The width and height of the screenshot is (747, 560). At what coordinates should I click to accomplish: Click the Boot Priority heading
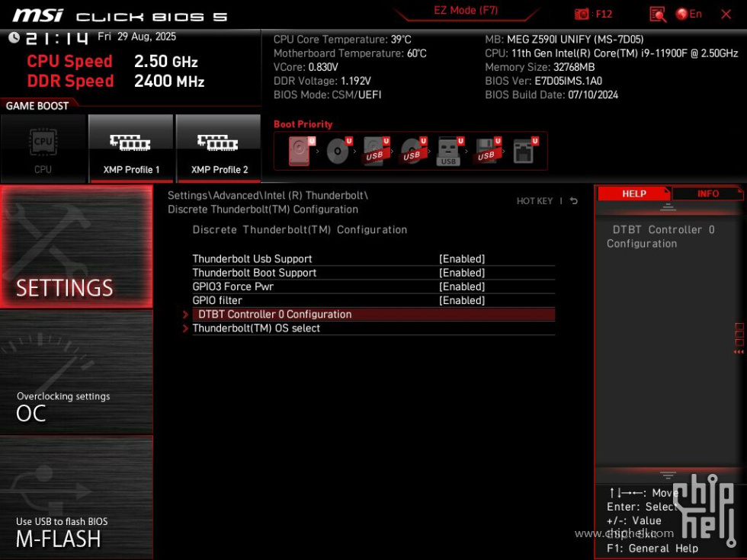[x=303, y=124]
